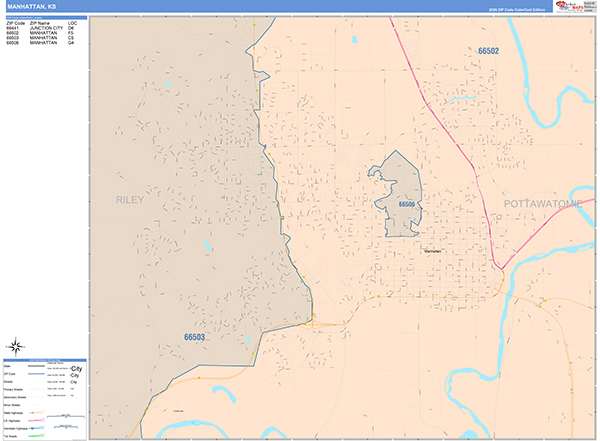This screenshot has width=600, height=441.
Task: Click the ZIP Name column header
Action: (x=42, y=21)
